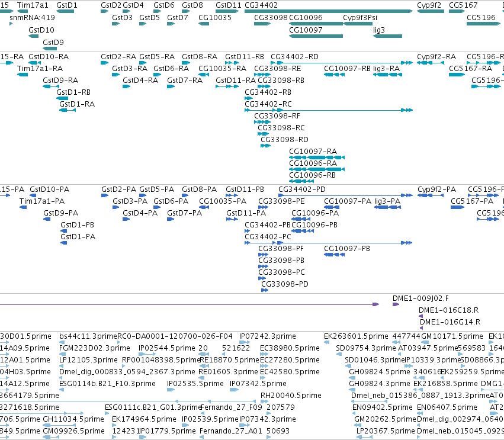The image size is (504, 440).
Task: Click the GstD11 gene label
Action: pos(229,5)
